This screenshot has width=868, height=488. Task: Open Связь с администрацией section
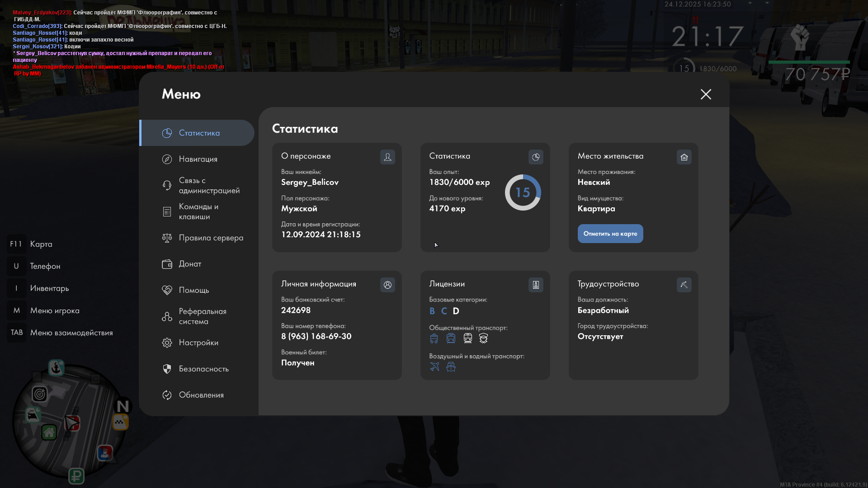pos(209,185)
